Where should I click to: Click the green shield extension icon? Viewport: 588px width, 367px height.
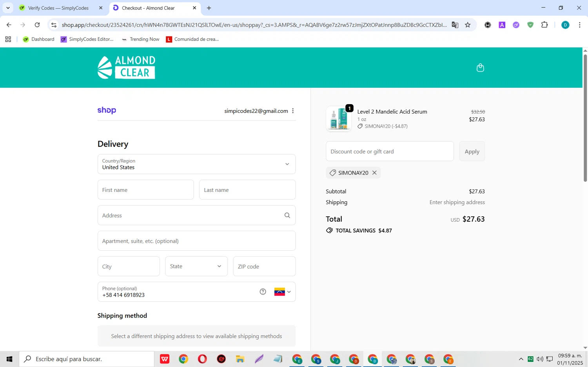click(530, 25)
